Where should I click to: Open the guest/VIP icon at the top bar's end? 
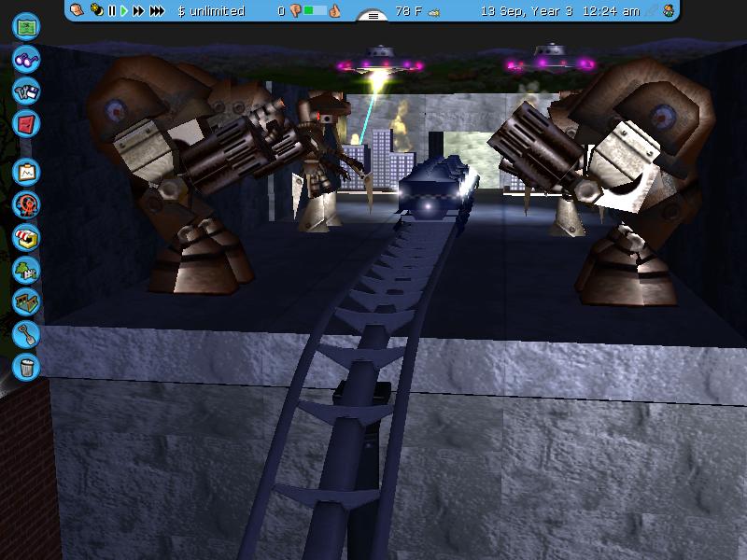[669, 11]
